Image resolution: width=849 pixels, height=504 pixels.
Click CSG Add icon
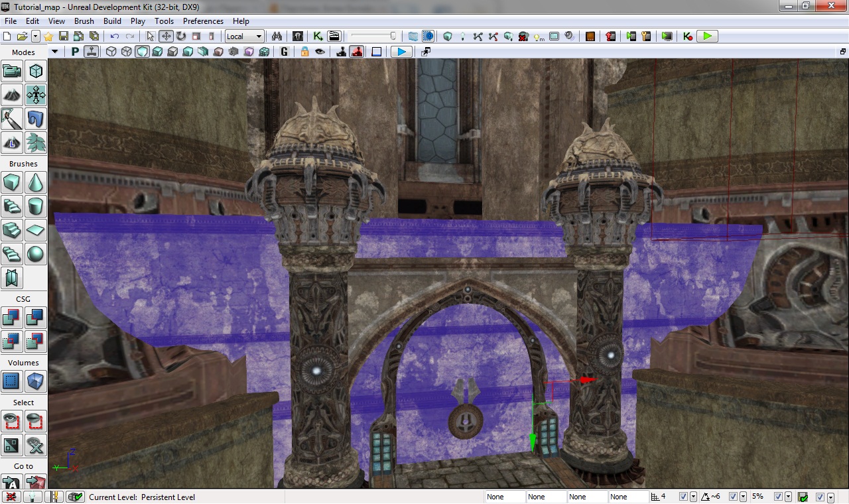(x=13, y=318)
